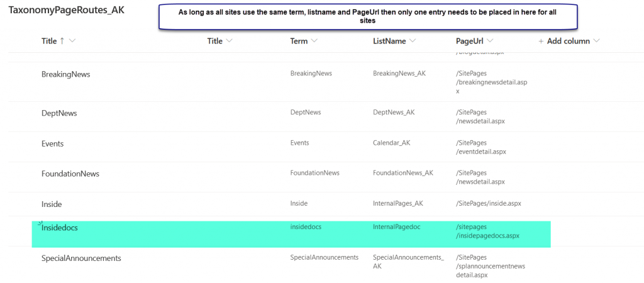The height and width of the screenshot is (283, 644).
Task: Open the Term column dropdown chevron
Action: (x=314, y=41)
